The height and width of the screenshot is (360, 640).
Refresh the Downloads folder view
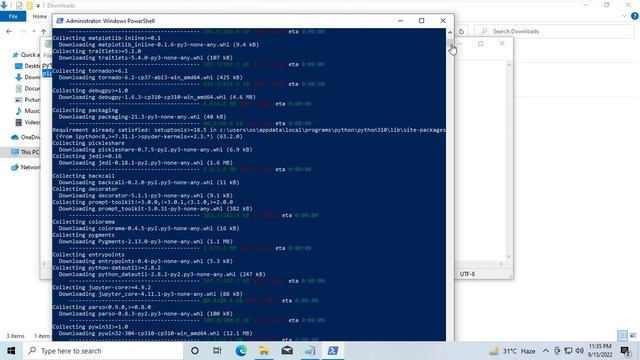[462, 31]
